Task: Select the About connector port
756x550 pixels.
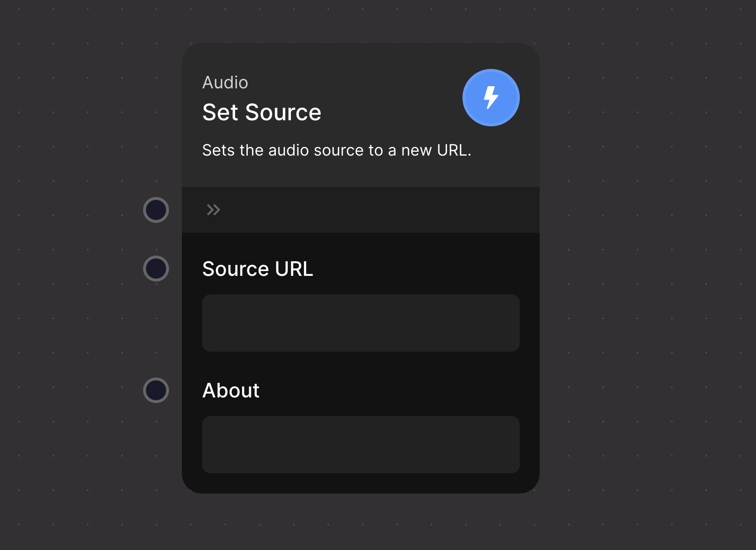Action: [156, 390]
